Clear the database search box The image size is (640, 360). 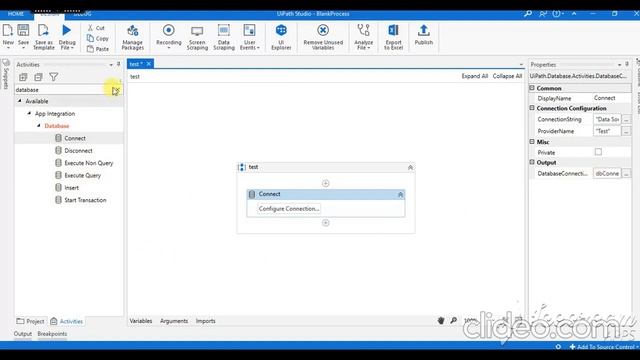click(x=116, y=90)
